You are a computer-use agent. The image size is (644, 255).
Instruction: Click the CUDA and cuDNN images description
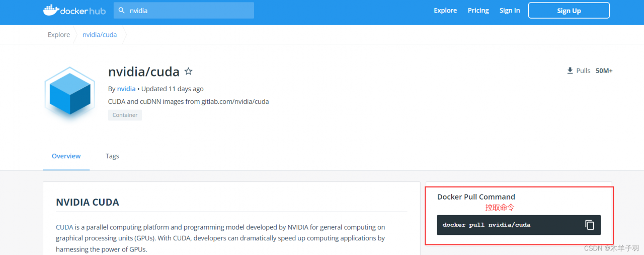click(x=189, y=101)
